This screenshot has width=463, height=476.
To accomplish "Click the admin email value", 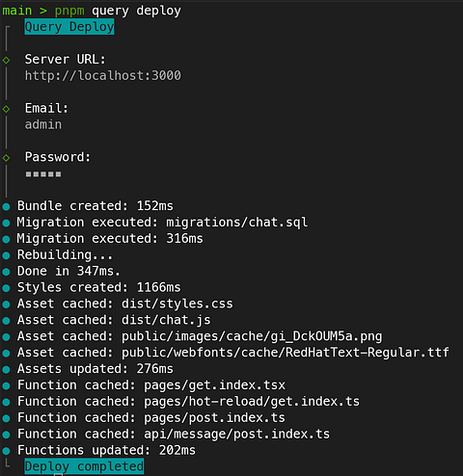I will [43, 124].
